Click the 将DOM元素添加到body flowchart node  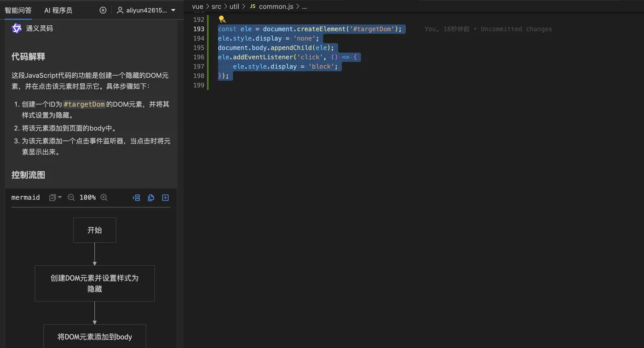pyautogui.click(x=95, y=337)
